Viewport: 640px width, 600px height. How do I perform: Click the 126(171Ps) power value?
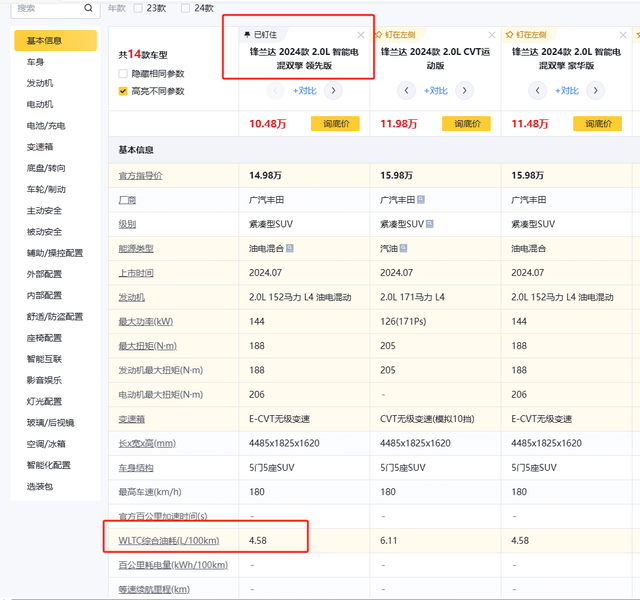(403, 322)
